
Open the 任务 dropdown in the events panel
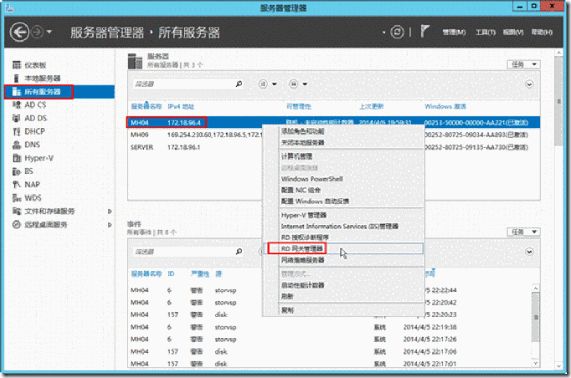pyautogui.click(x=524, y=232)
